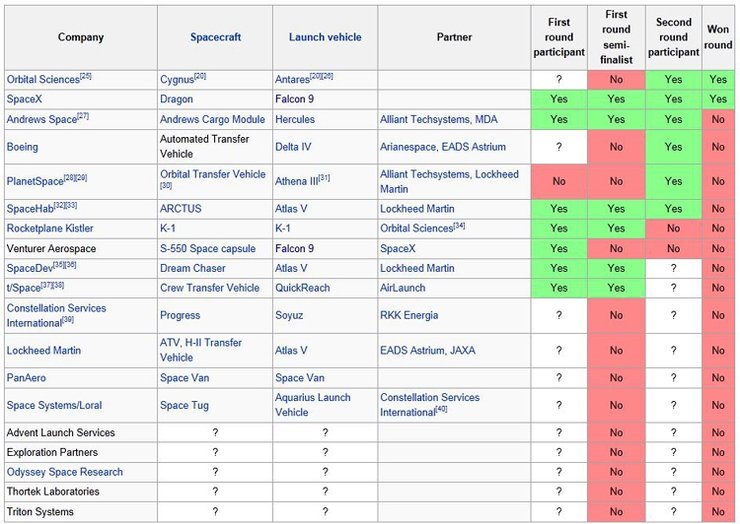This screenshot has height=524, width=740.
Task: Click the Won round column header
Action: pyautogui.click(x=718, y=38)
